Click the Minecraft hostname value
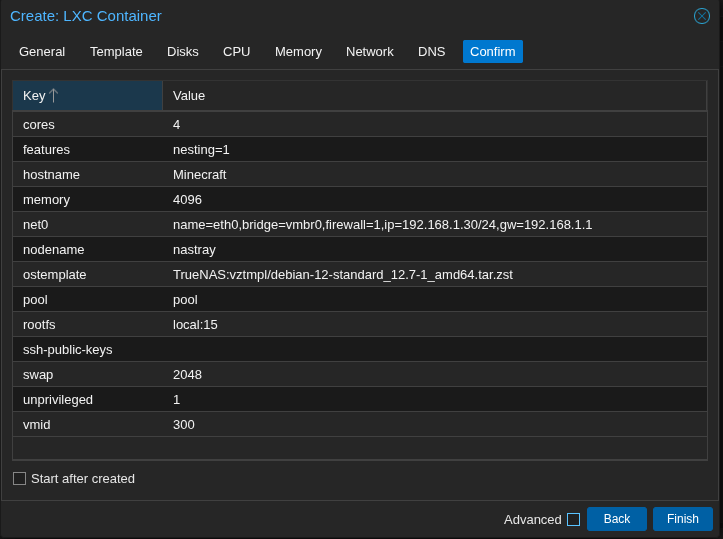 [200, 175]
